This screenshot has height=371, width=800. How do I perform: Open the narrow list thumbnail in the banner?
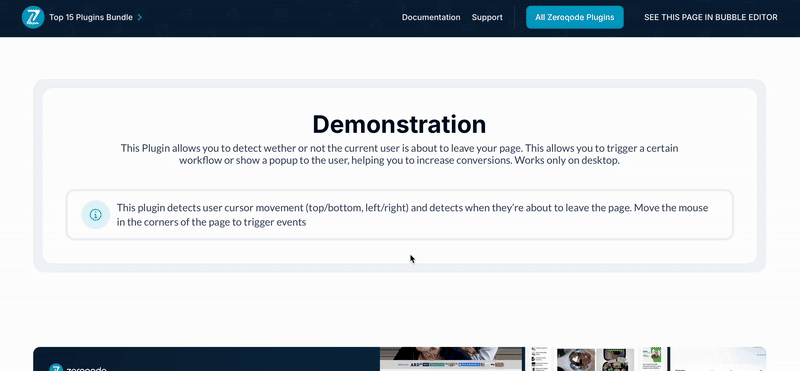tap(540, 359)
